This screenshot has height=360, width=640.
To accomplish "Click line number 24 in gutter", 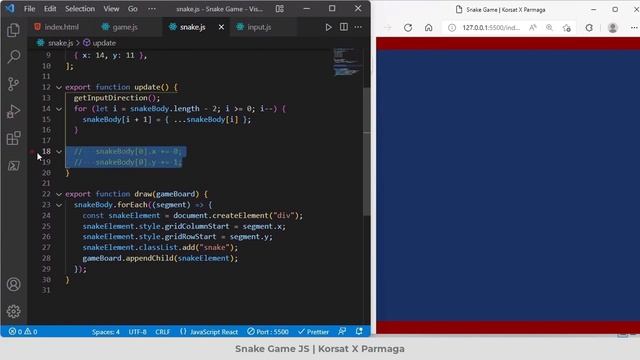I will 46,216.
